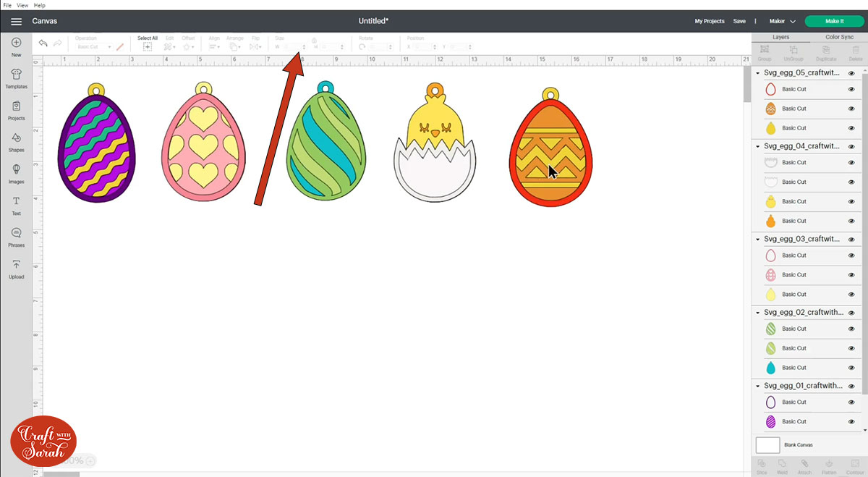Open the View menu
The height and width of the screenshot is (477, 868).
tap(22, 4)
